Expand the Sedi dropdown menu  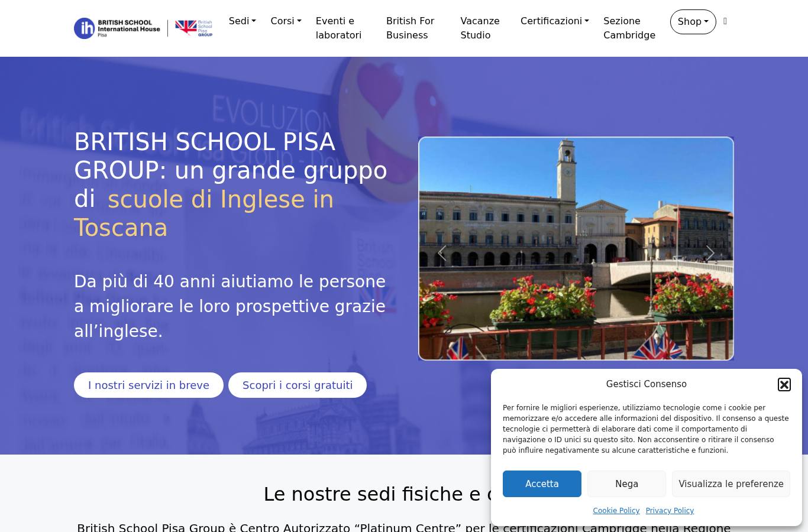[243, 21]
